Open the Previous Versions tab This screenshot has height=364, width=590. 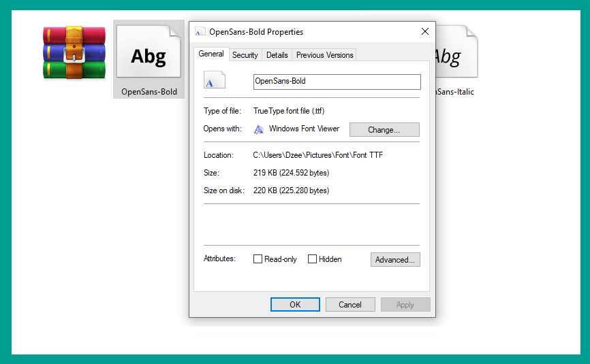(324, 55)
